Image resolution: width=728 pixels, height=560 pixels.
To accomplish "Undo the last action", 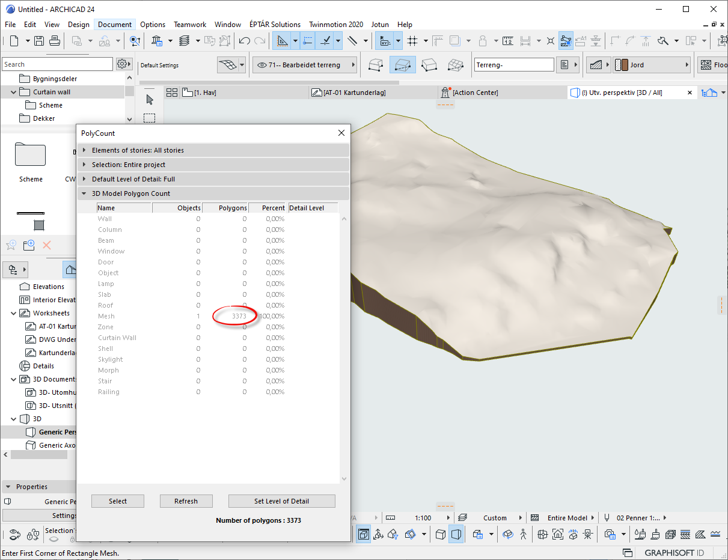I will coord(244,41).
